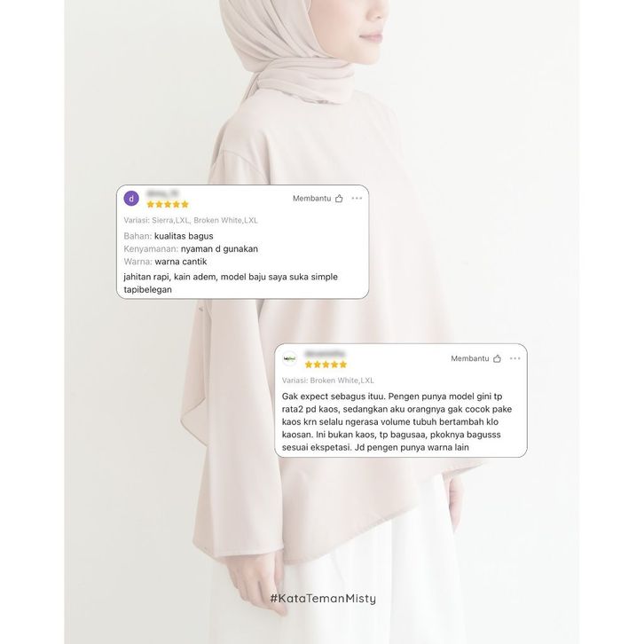
Task: Open three-dot options on the second review card
Action: point(515,358)
